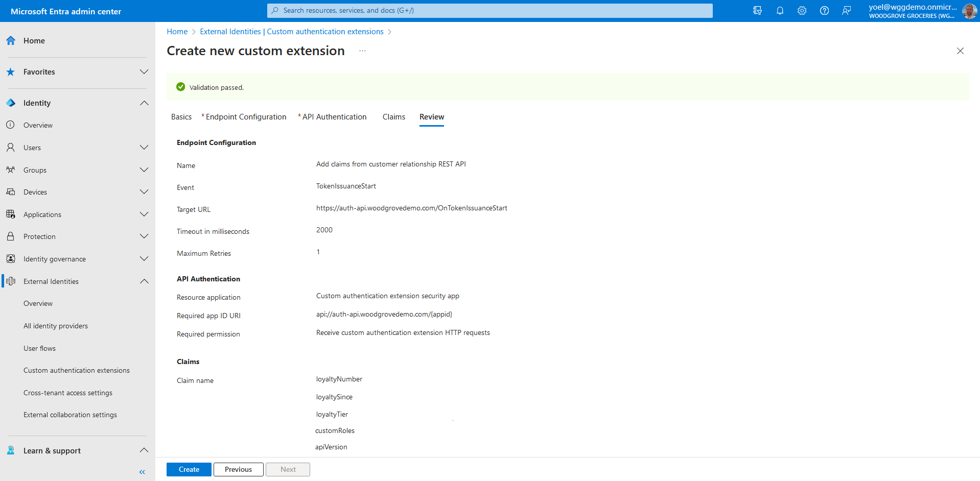Collapse sidebar with double-chevron icon
Screen dimensions: 980x481
click(142, 472)
